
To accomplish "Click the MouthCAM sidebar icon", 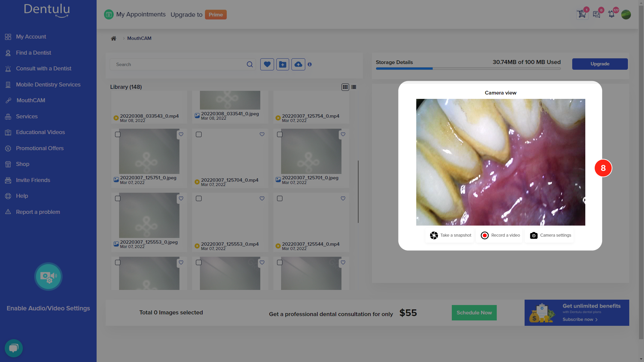I will [x=8, y=100].
